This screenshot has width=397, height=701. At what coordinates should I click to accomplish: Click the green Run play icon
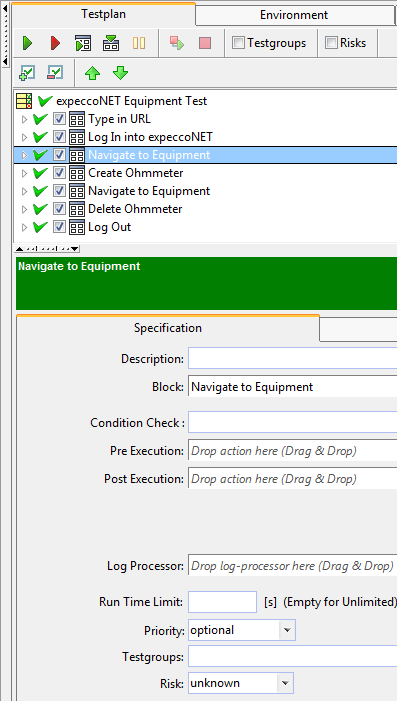pos(28,43)
